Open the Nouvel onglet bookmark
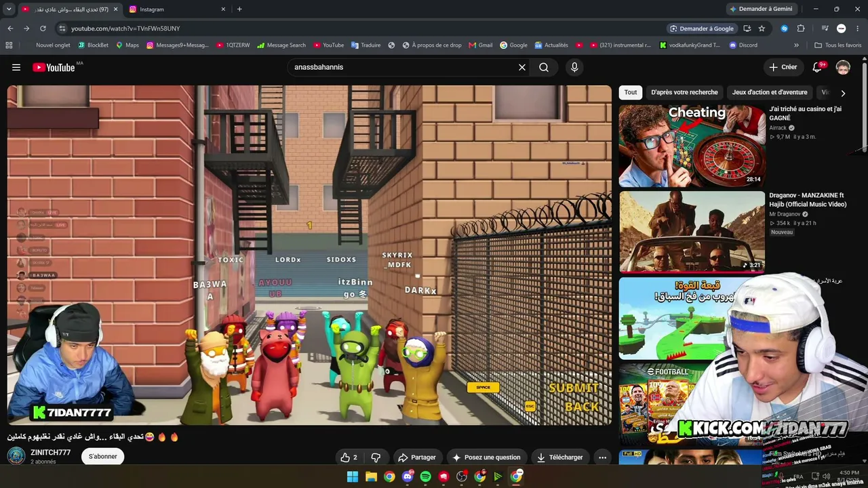Image resolution: width=868 pixels, height=488 pixels. (x=53, y=45)
